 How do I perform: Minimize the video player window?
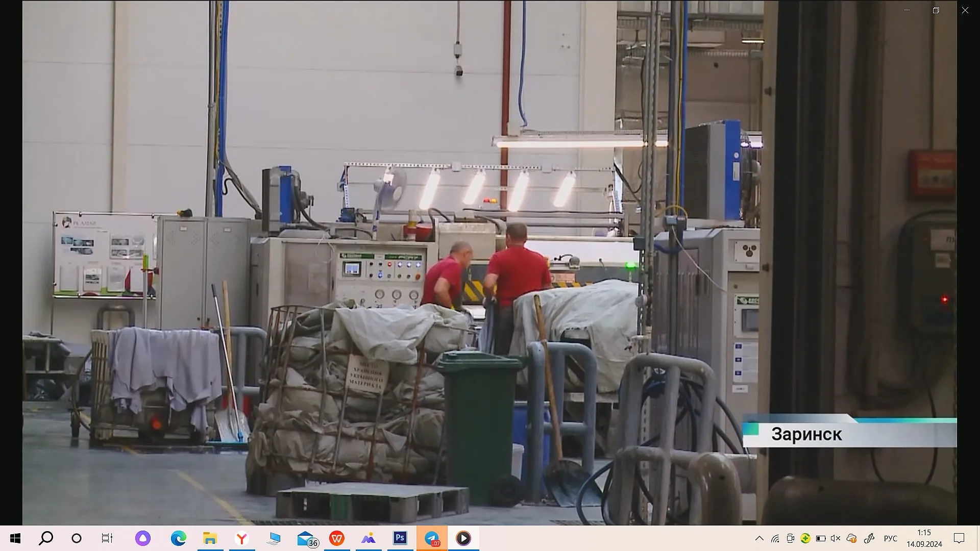pyautogui.click(x=907, y=10)
